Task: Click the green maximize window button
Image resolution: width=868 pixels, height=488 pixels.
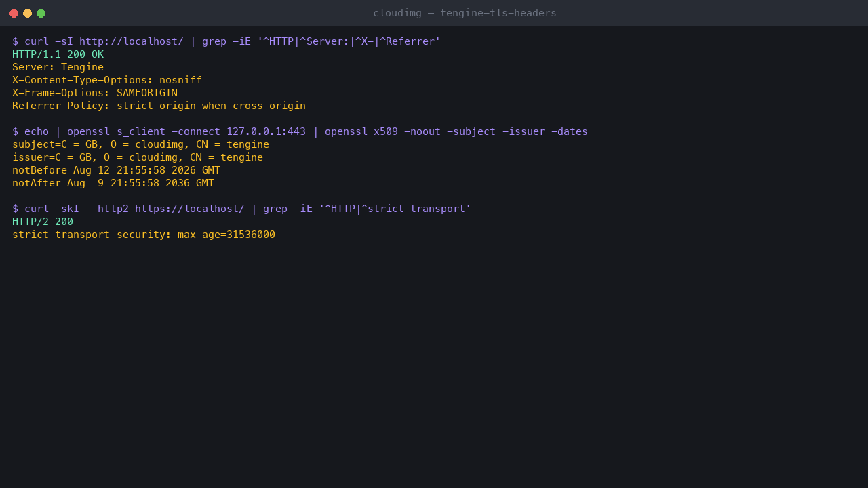Action: click(41, 13)
